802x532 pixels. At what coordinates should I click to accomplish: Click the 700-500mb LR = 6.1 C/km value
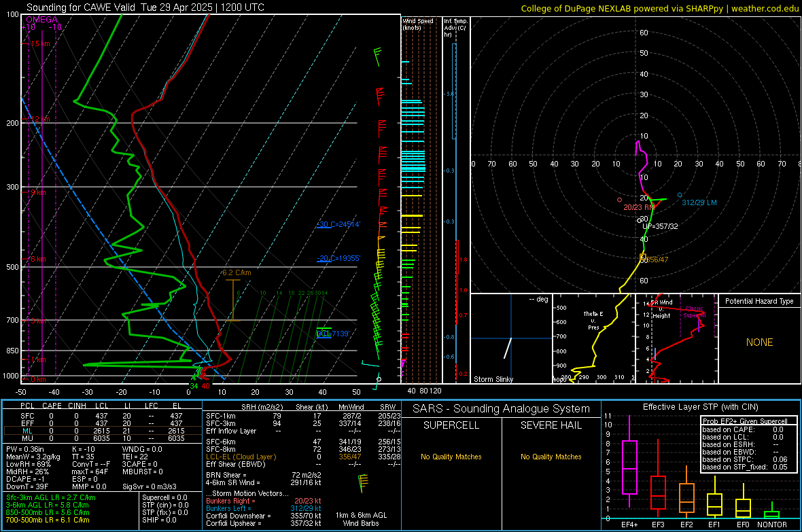[x=48, y=520]
